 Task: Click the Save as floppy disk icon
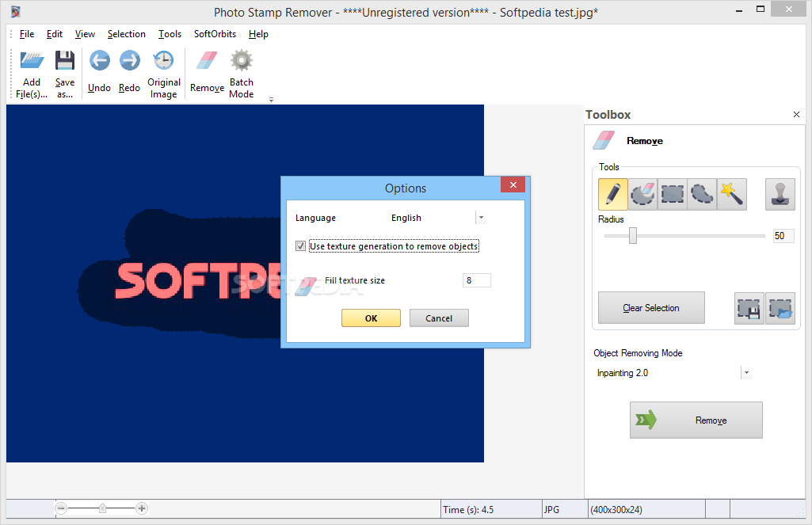point(65,60)
